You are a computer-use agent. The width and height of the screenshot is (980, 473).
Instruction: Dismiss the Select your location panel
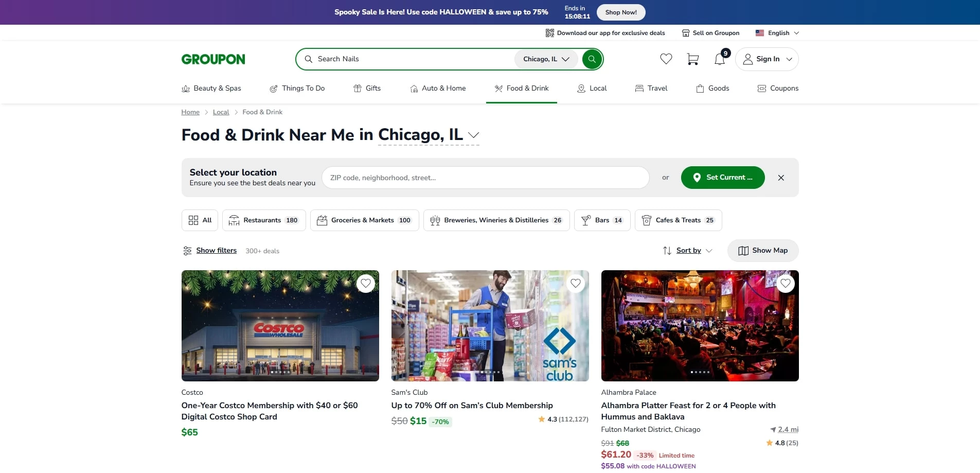pyautogui.click(x=781, y=177)
